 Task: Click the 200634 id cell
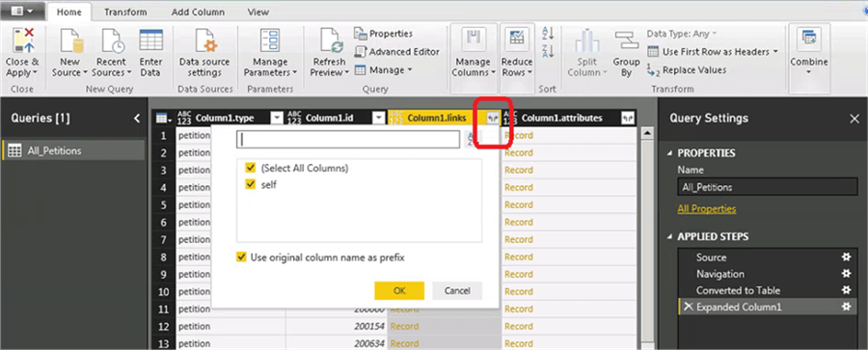(x=369, y=343)
